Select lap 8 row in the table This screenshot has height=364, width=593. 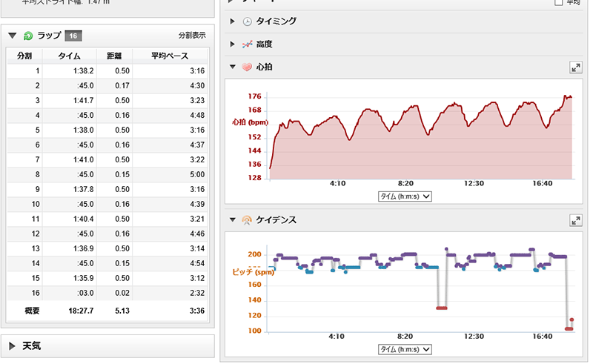107,175
